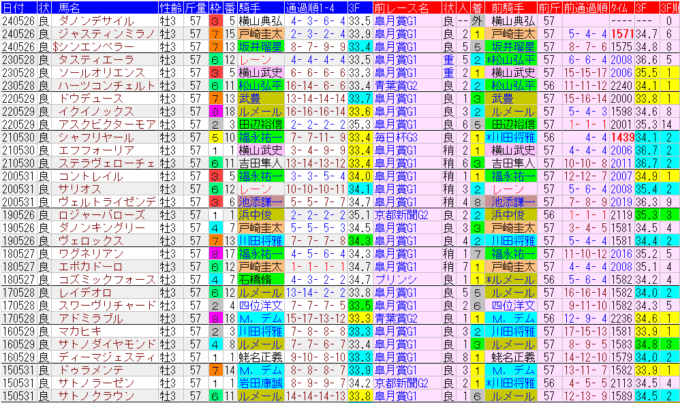Select the 斤量 column header
680x403 pixels.
coord(196,7)
